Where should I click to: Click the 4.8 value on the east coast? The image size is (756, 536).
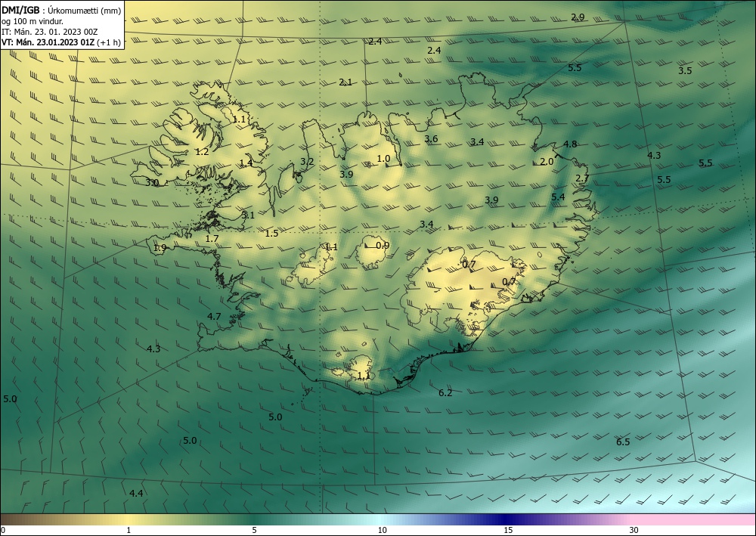point(570,144)
